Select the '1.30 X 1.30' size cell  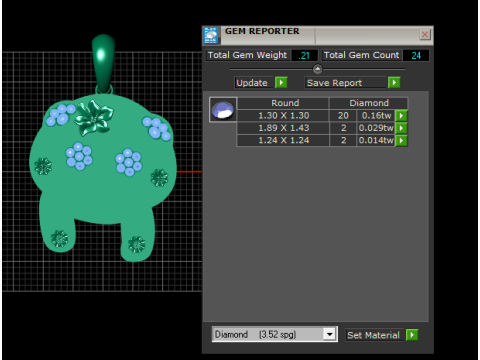[x=284, y=116]
